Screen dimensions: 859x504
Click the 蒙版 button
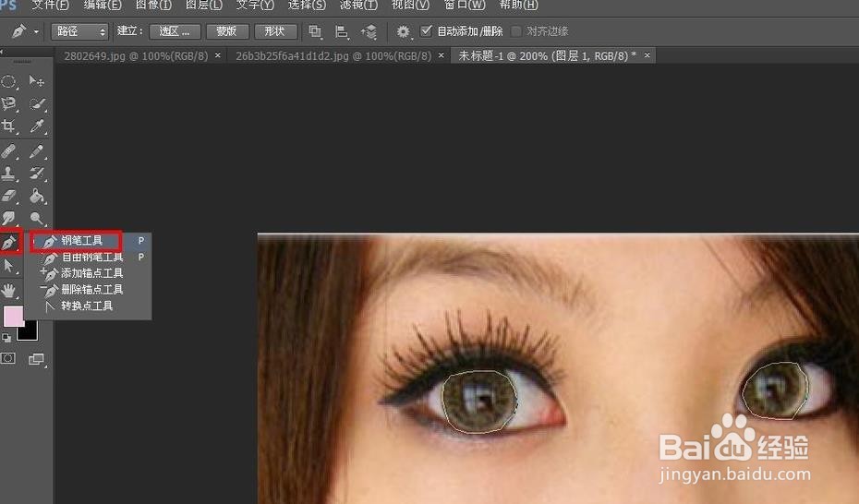point(227,31)
